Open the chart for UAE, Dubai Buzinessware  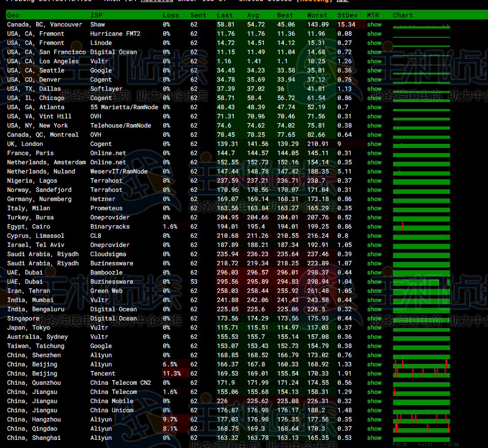click(421, 282)
